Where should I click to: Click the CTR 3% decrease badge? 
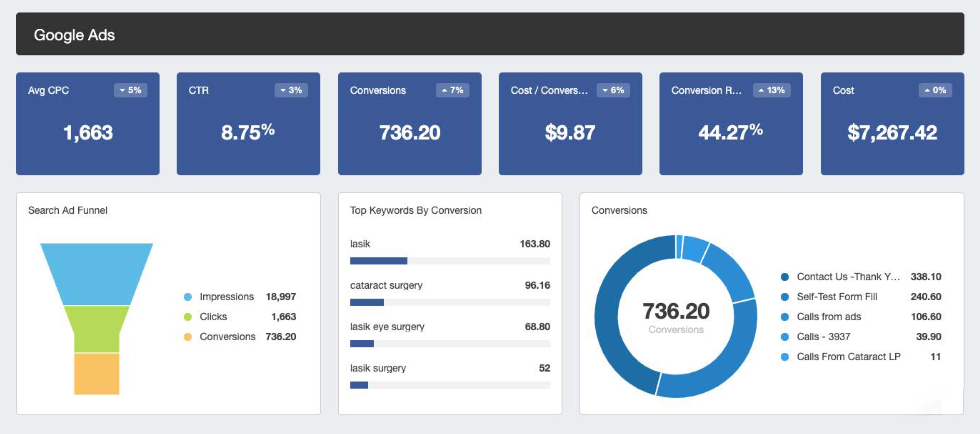pyautogui.click(x=291, y=90)
